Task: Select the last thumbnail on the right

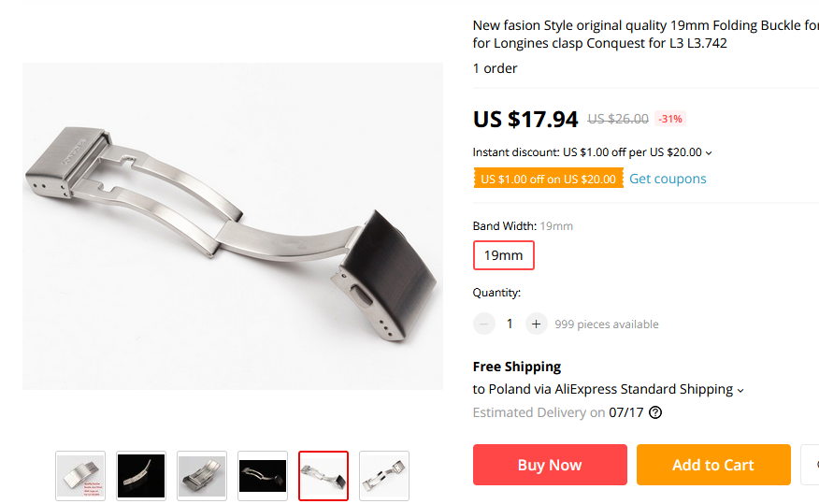Action: pos(384,476)
